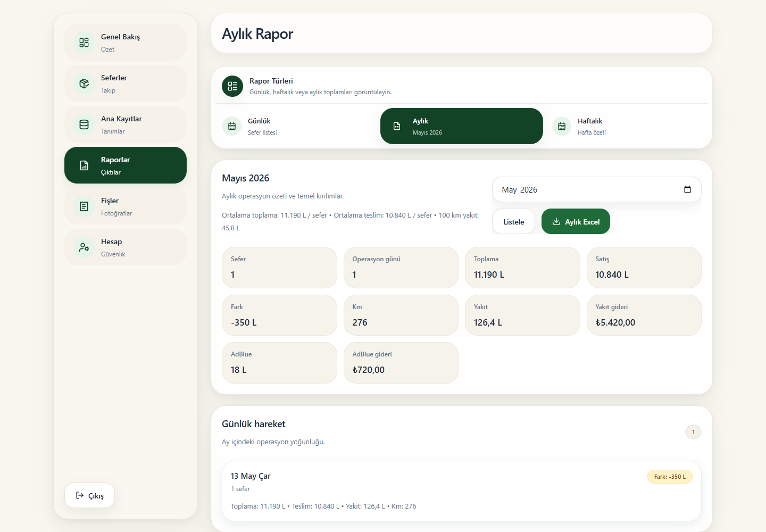This screenshot has width=766, height=532.
Task: Click the Toplama 11.190 L card
Action: (522, 268)
